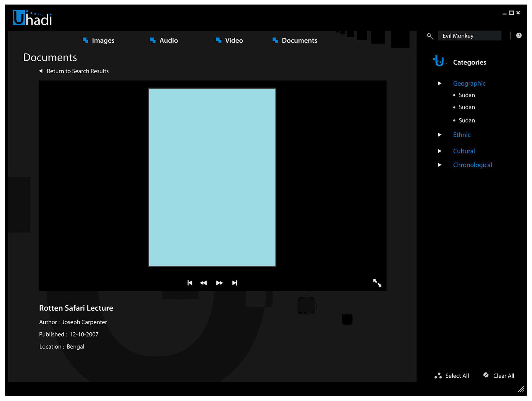Open help with the question mark icon
Image resolution: width=532 pixels, height=401 pixels.
(x=519, y=35)
